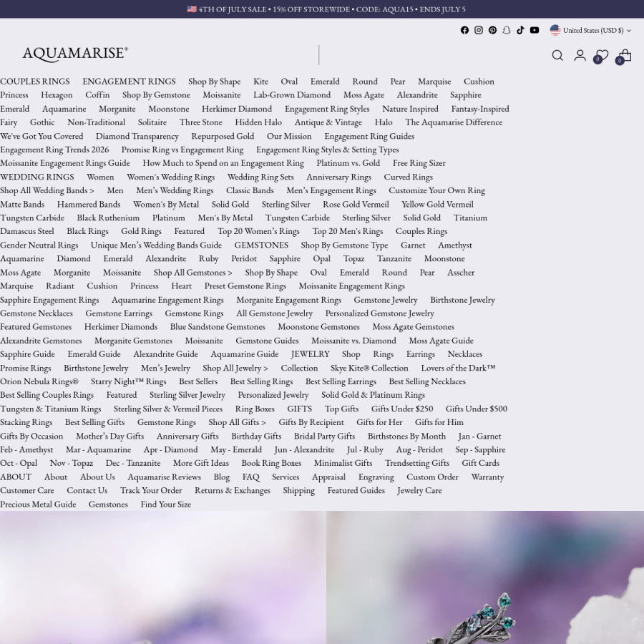Click the branch ring product image
The image size is (644, 644).
tap(485, 577)
